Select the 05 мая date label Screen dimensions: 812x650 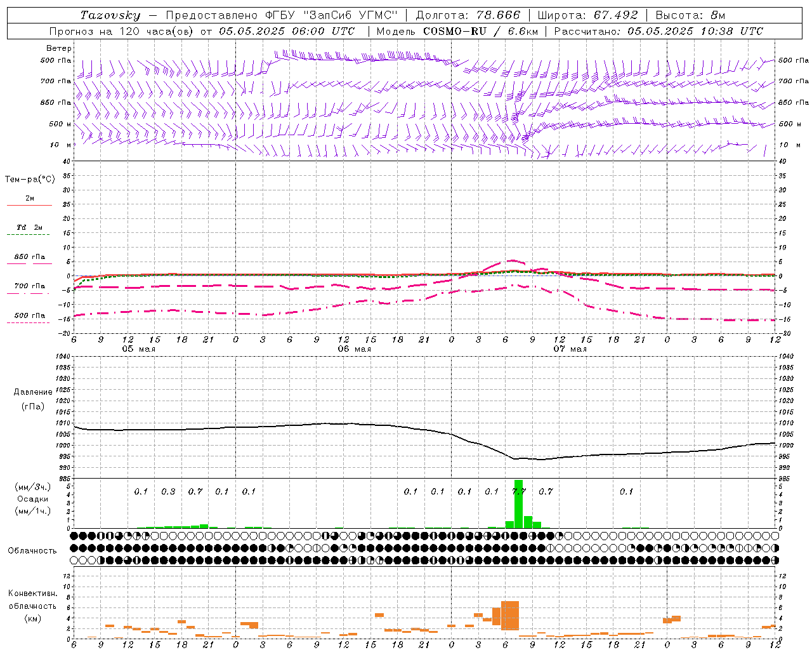tap(138, 349)
